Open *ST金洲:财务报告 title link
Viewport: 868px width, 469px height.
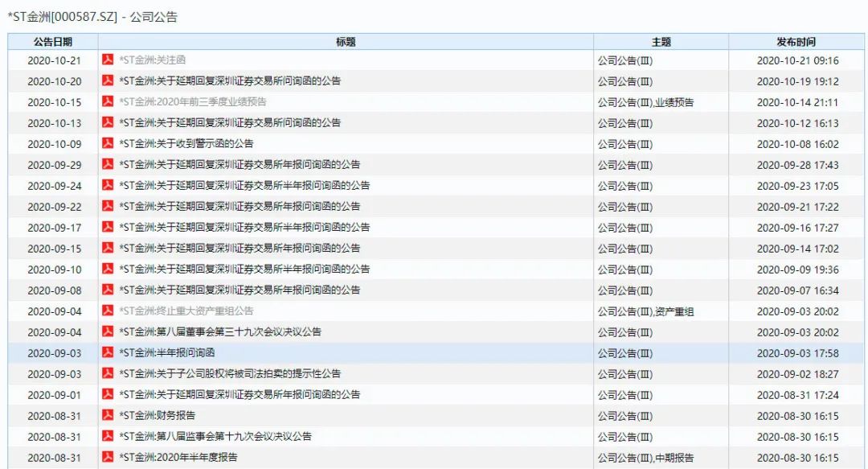[158, 415]
